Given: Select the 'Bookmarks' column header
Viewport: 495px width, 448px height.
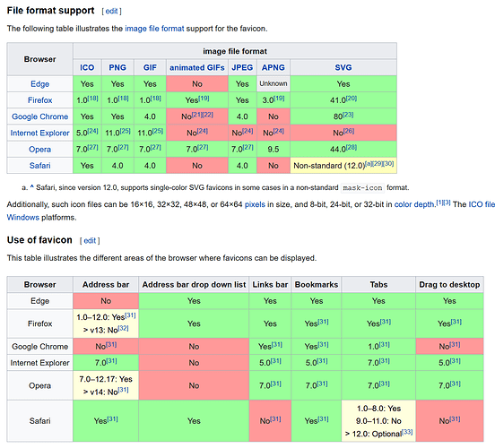Looking at the screenshot, I should (x=317, y=285).
